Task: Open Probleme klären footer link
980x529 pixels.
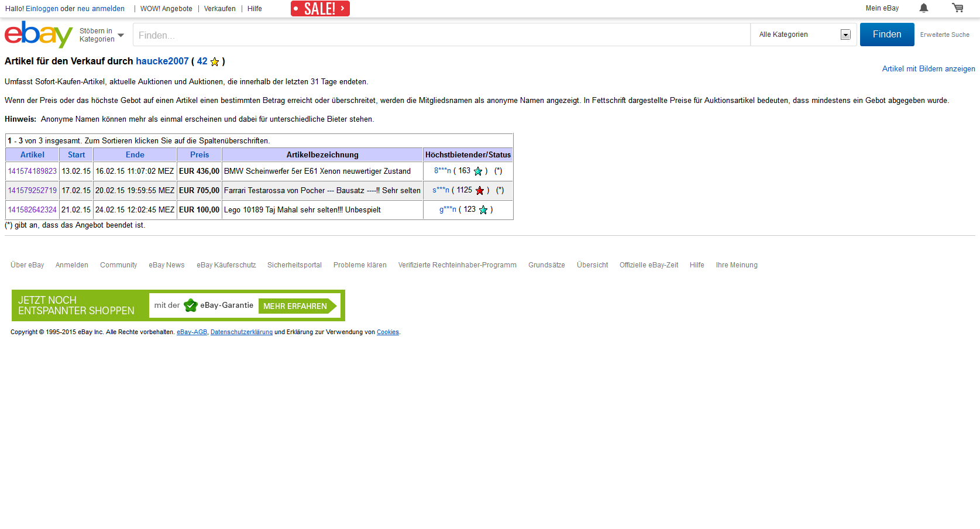Action: coord(360,265)
